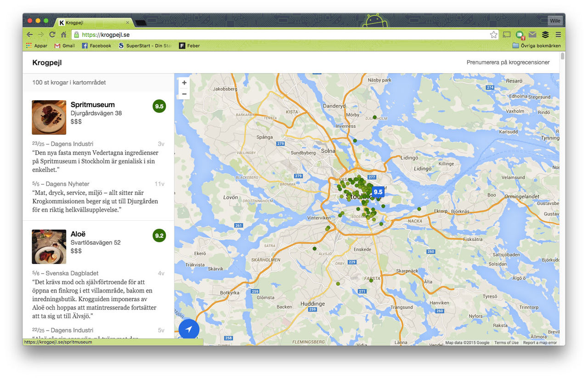Open the Övriga bokmärken folder

click(x=537, y=46)
